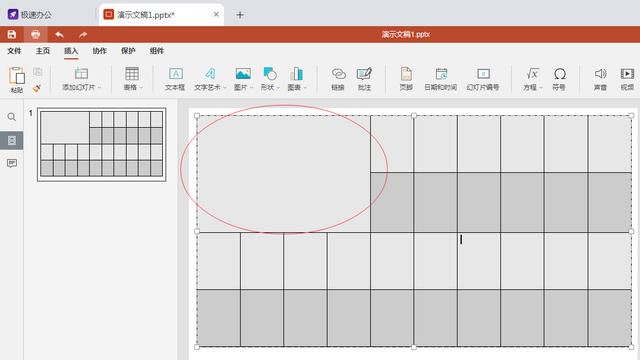Viewport: 640px width, 360px height.
Task: Select the slide 1 thumbnail
Action: (x=102, y=144)
